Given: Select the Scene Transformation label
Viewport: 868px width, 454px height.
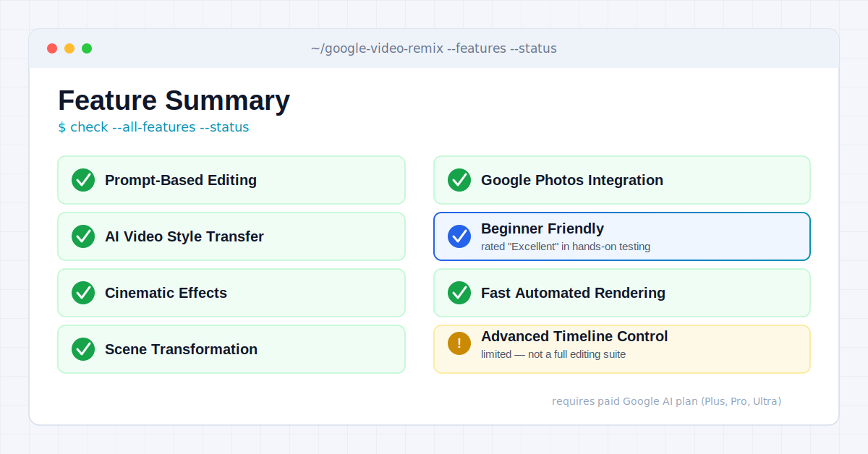Looking at the screenshot, I should (x=181, y=349).
